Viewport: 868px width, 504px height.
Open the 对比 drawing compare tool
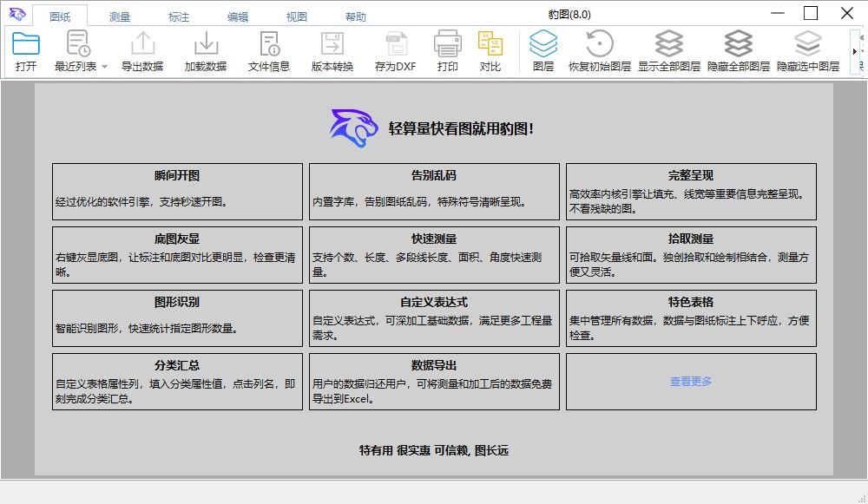[x=491, y=49]
